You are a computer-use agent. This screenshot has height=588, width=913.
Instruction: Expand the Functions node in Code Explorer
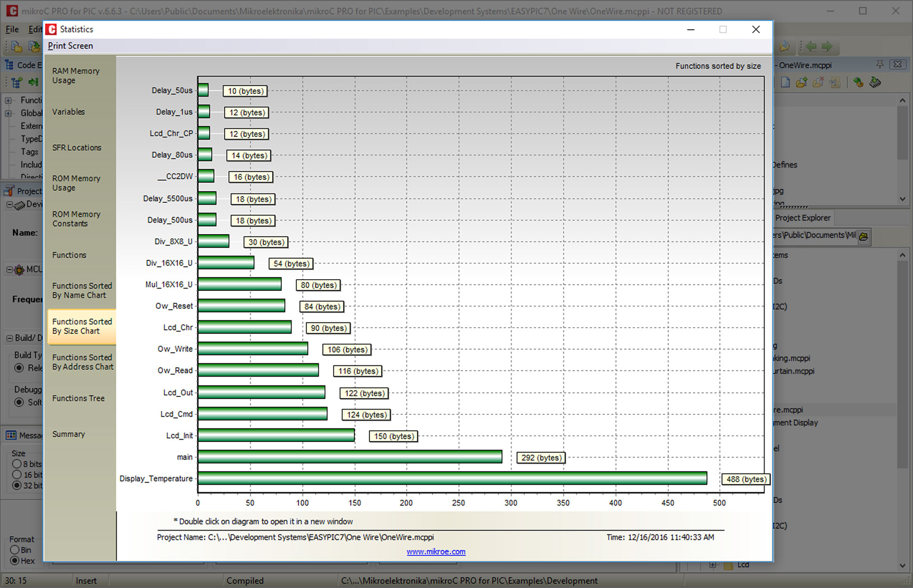pyautogui.click(x=8, y=100)
